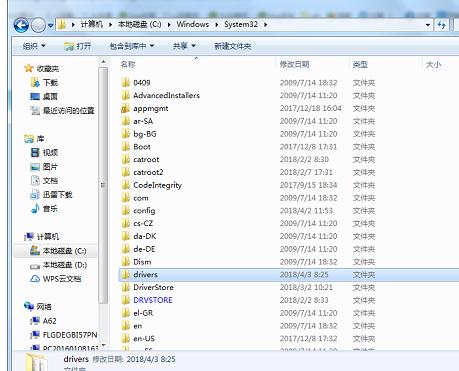Select the locked appmgmt folder icon
The image size is (459, 371).
tap(126, 108)
